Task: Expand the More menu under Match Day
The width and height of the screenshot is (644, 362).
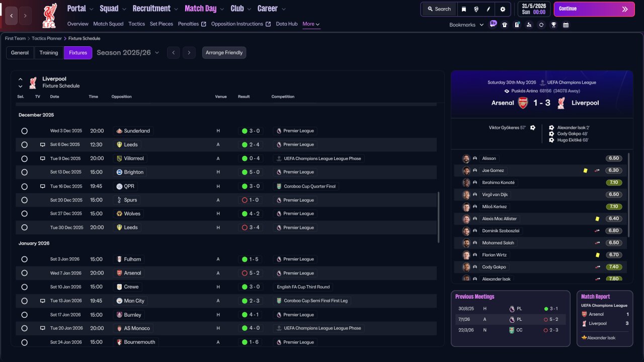Action: pos(311,24)
